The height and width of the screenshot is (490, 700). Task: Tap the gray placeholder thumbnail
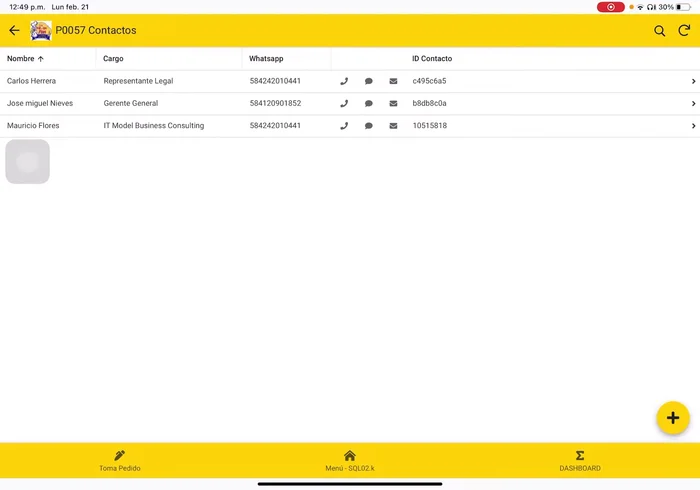coord(27,162)
